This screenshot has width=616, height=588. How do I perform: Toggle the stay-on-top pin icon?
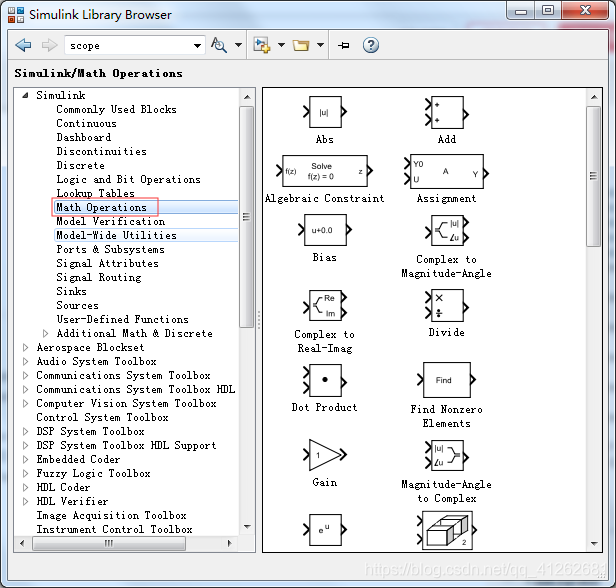point(343,46)
